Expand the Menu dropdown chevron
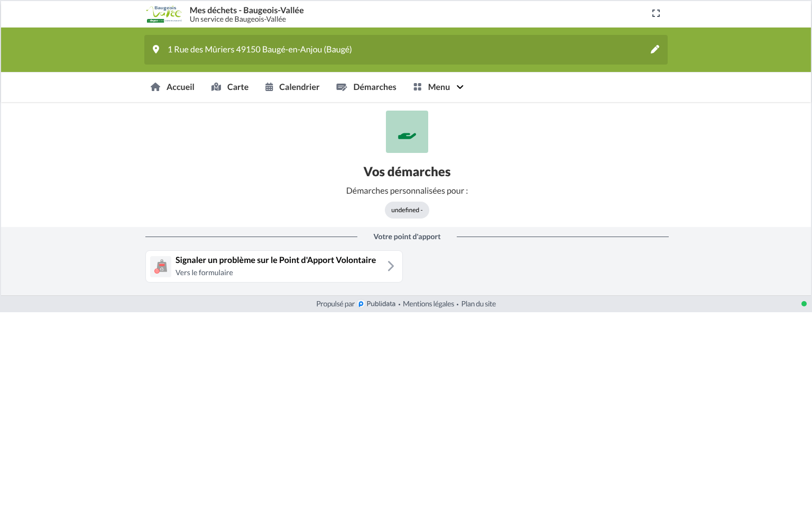Image resolution: width=812 pixels, height=508 pixels. pos(460,87)
